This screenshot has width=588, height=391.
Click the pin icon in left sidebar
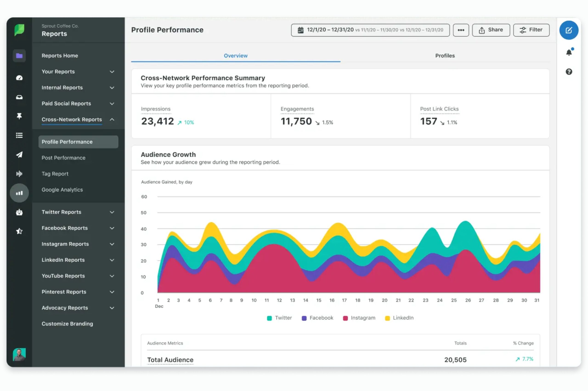pos(19,116)
